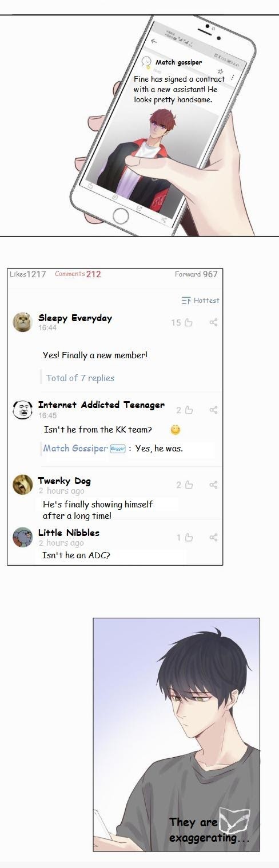Open Match Gossiper's profile link in reply

pyautogui.click(x=75, y=449)
